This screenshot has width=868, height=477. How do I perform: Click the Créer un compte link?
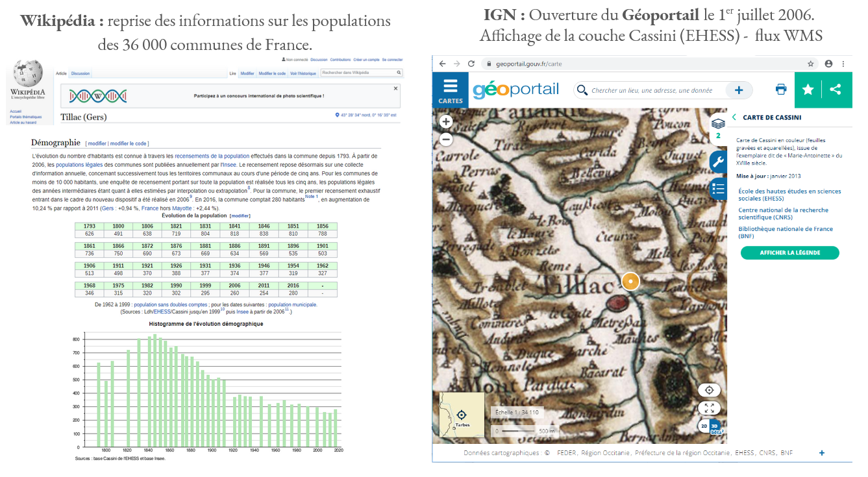366,60
